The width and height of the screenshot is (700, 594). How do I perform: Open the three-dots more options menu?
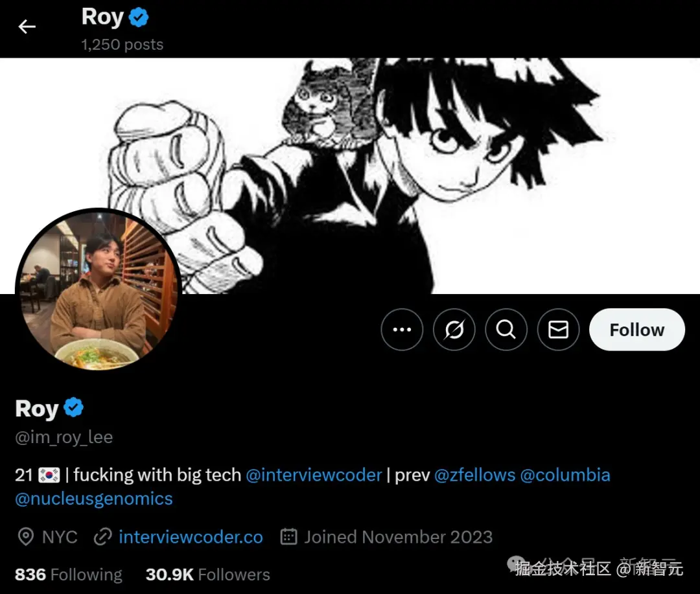click(402, 330)
